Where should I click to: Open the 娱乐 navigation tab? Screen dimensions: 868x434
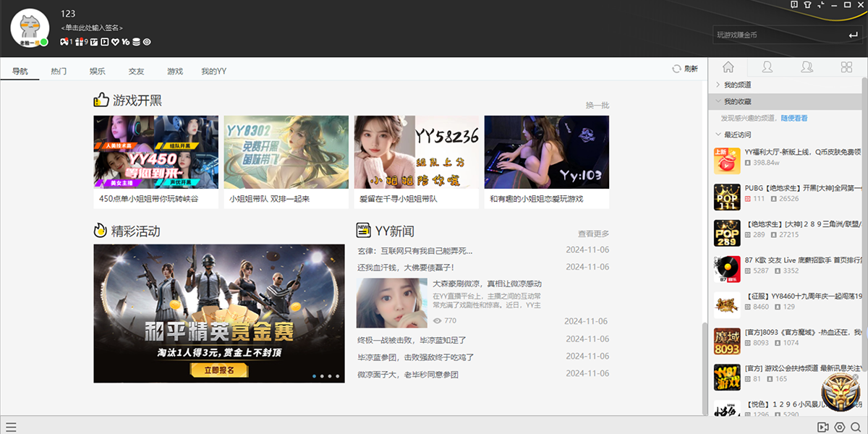97,70
